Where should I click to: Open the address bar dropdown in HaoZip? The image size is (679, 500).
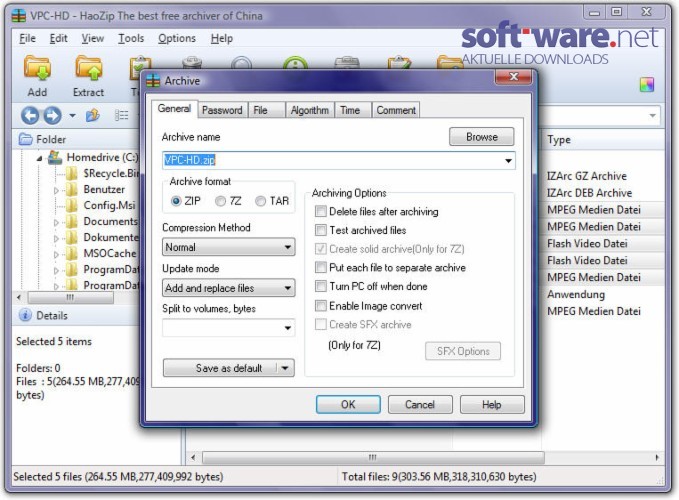coord(652,116)
